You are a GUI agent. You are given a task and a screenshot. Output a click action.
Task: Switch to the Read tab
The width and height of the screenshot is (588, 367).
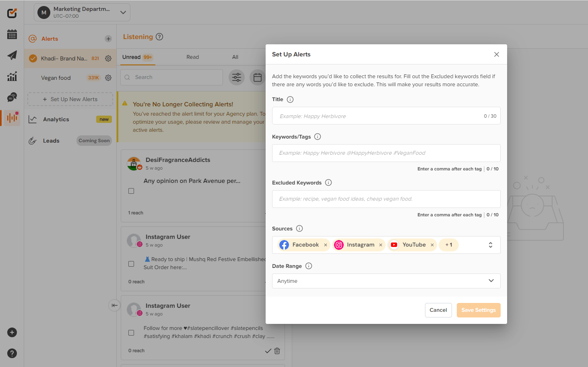(x=193, y=57)
